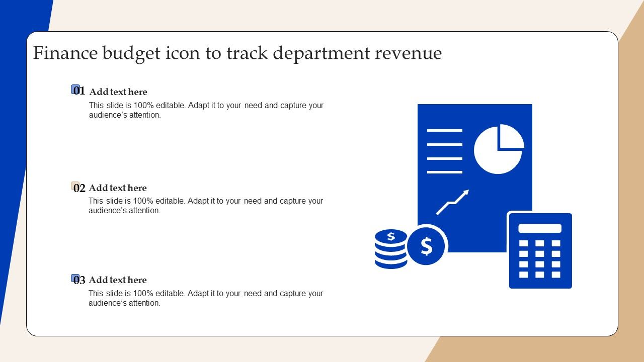
Task: Click the 03 number marker
Action: pos(79,280)
